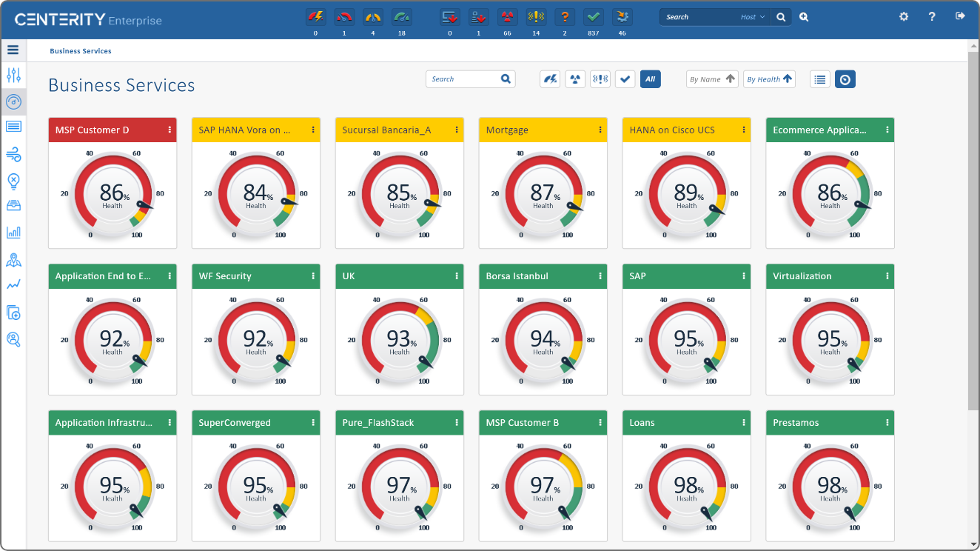Toggle the warning filter beside the All button
The height and width of the screenshot is (551, 980).
tap(600, 79)
